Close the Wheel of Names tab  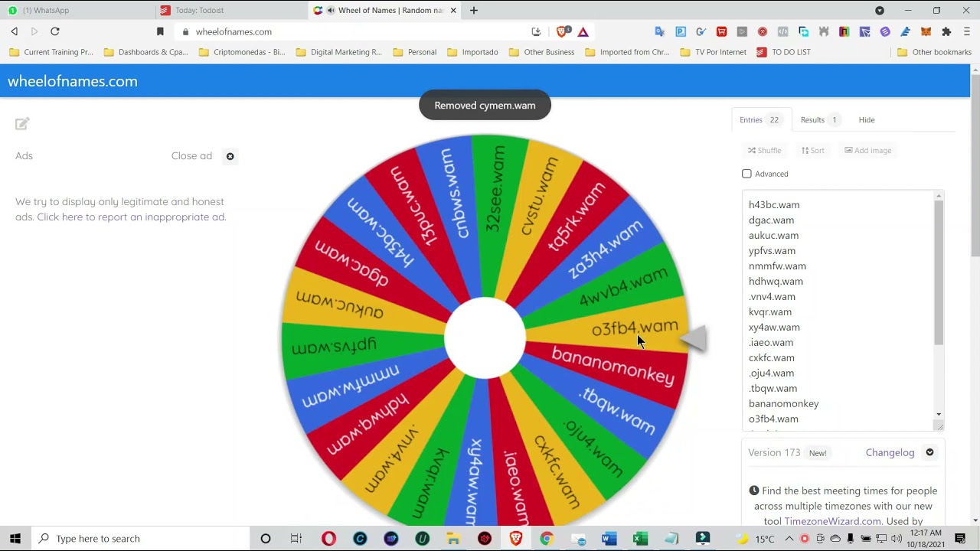[453, 11]
